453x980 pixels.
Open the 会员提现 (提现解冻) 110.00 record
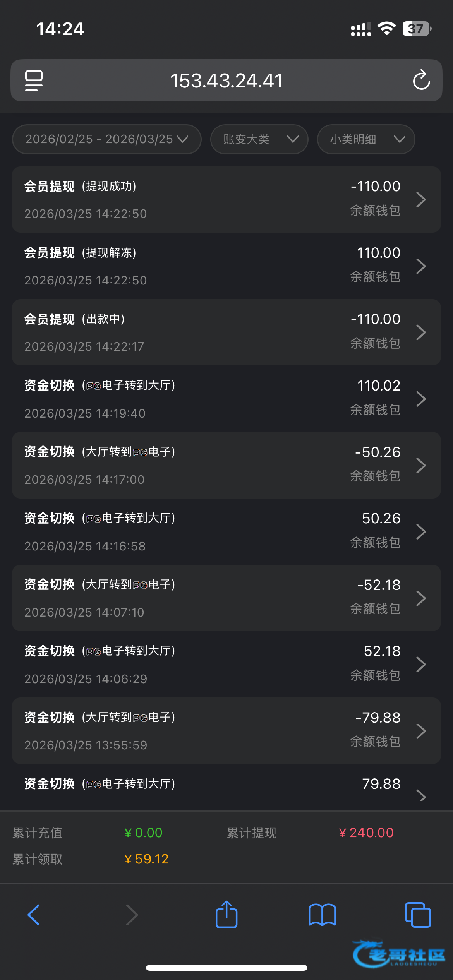click(x=226, y=266)
